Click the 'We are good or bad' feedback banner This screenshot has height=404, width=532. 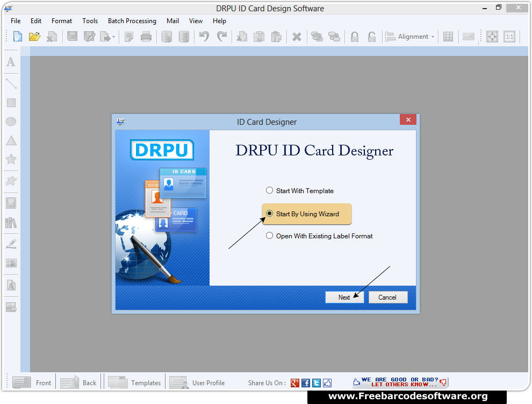click(400, 382)
